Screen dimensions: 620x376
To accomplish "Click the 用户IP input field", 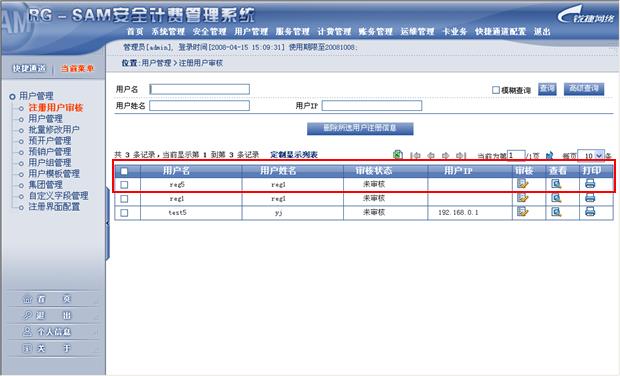I will tap(372, 106).
